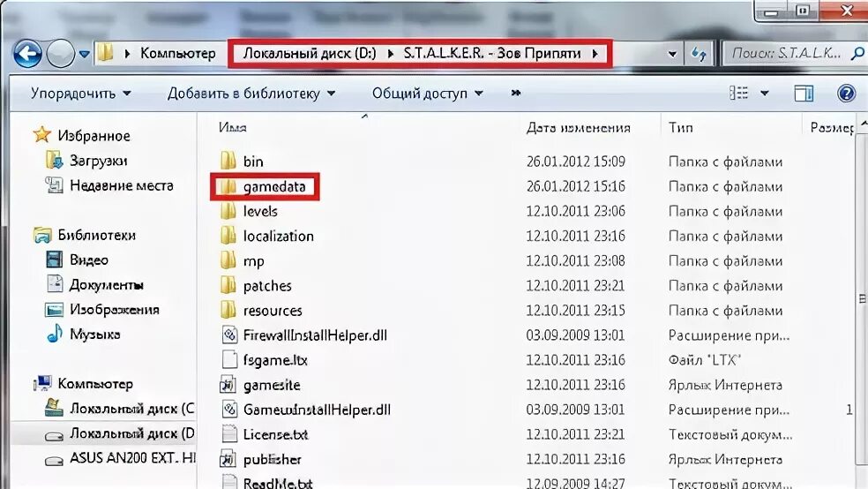Open the address bar history dropdown
Image resolution: width=868 pixels, height=489 pixels.
pyautogui.click(x=672, y=54)
